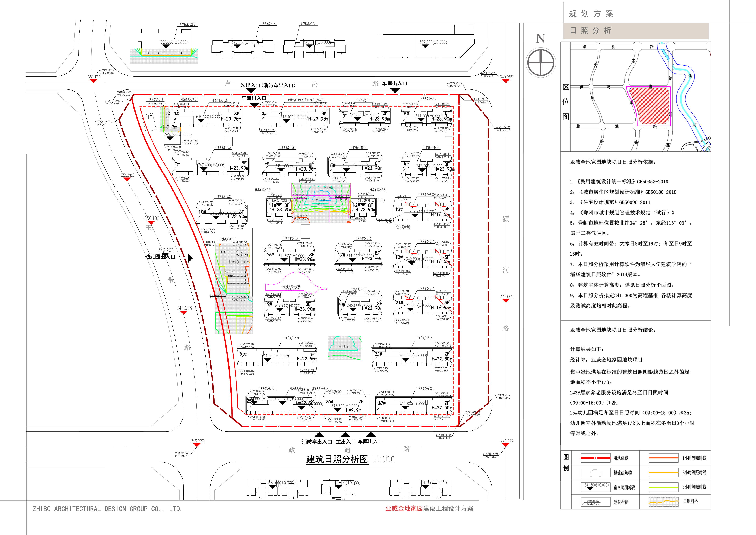Click the 主出入口 triangle marker
Viewport: 756px width, 535px height.
coord(345,435)
